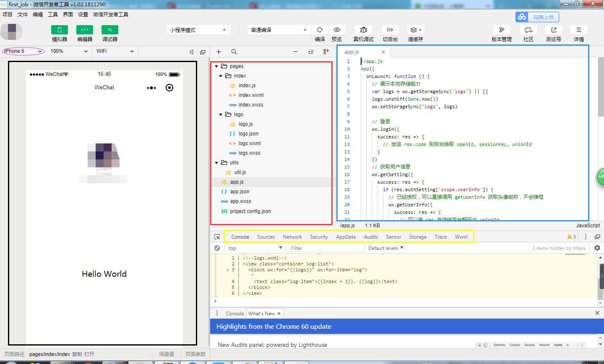Screen dimensions: 604x364
Task: Close the What's New tab
Action: tap(279, 314)
